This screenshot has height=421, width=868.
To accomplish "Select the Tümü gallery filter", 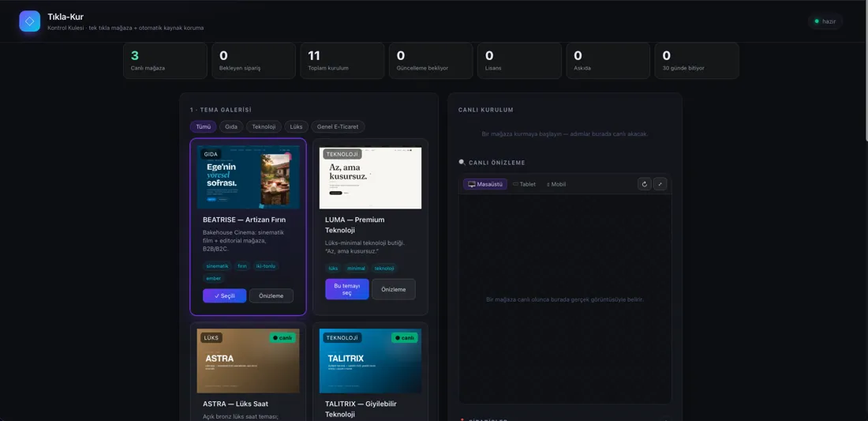I will click(203, 127).
